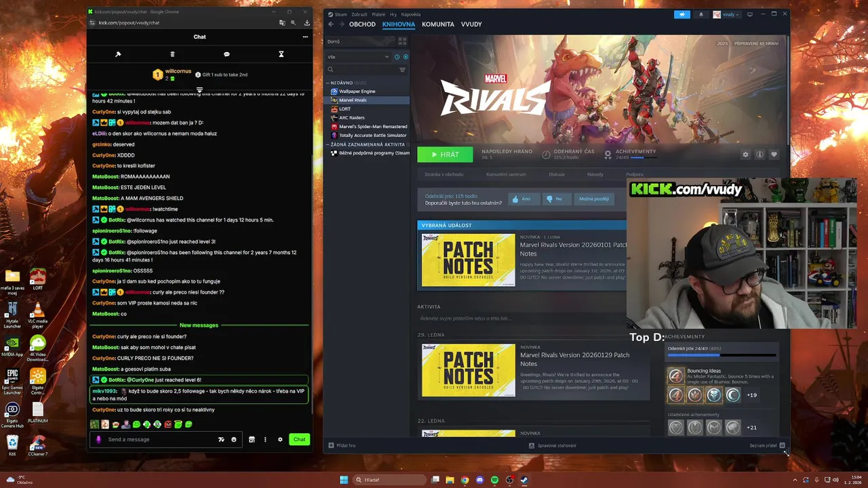Open Seznam přátel friends list

tap(767, 445)
